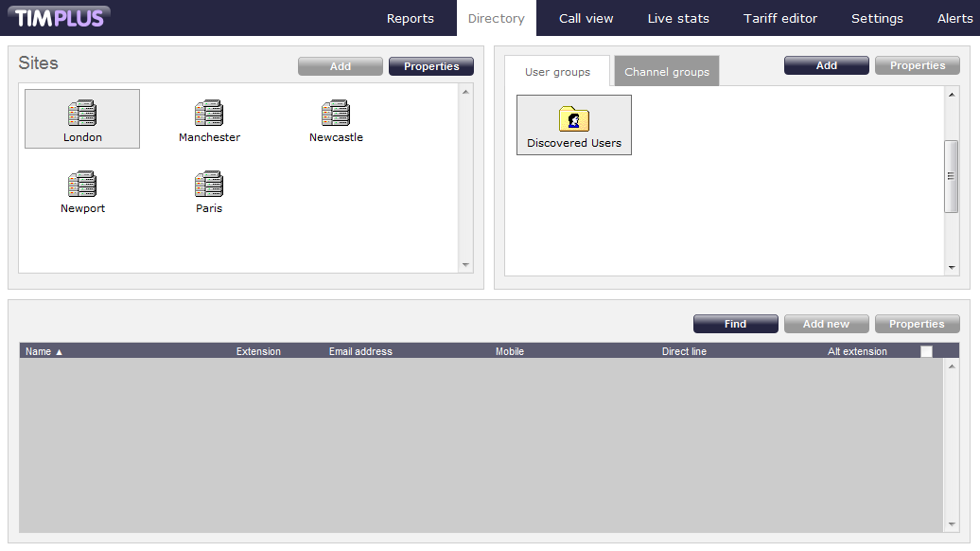Open the Discovered Users group folder
The width and height of the screenshot is (980, 551).
[574, 121]
